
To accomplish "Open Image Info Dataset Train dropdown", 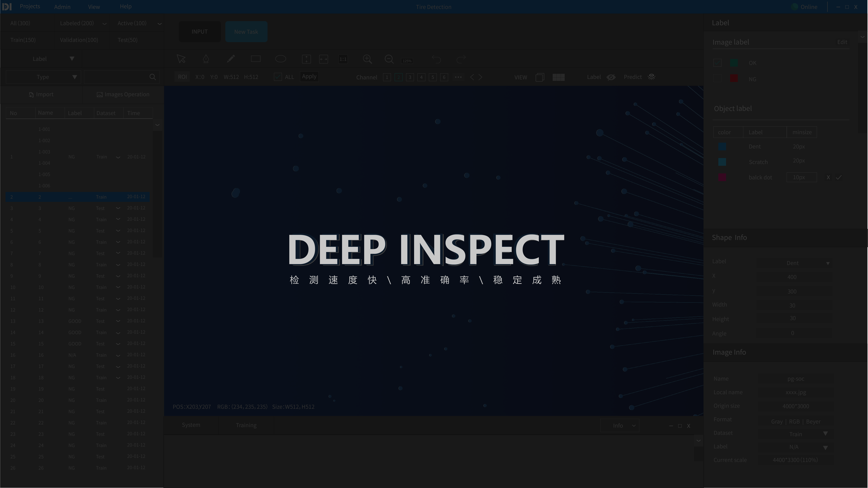I will [796, 434].
